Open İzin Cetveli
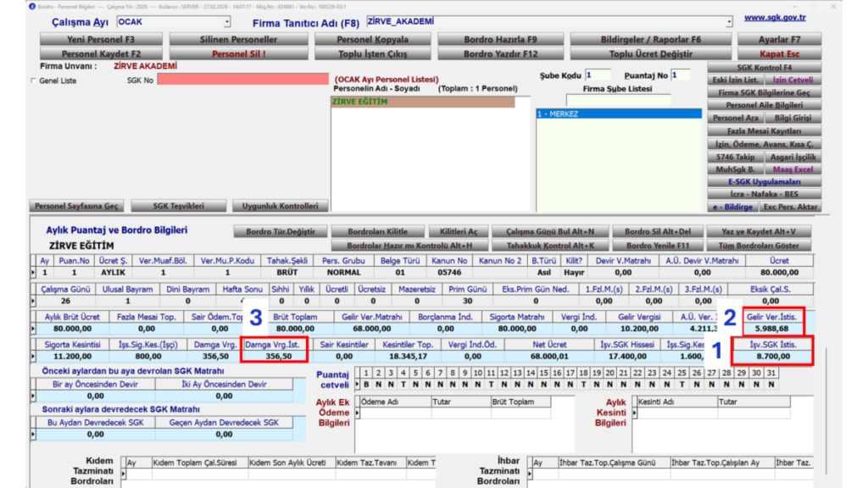868x488 pixels. [x=793, y=80]
